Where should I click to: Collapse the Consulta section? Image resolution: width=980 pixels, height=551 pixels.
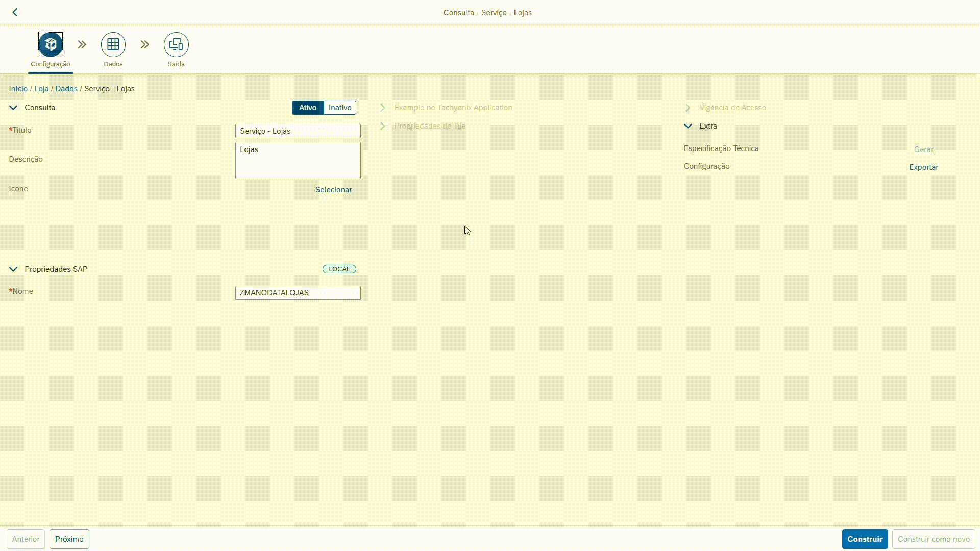[14, 108]
